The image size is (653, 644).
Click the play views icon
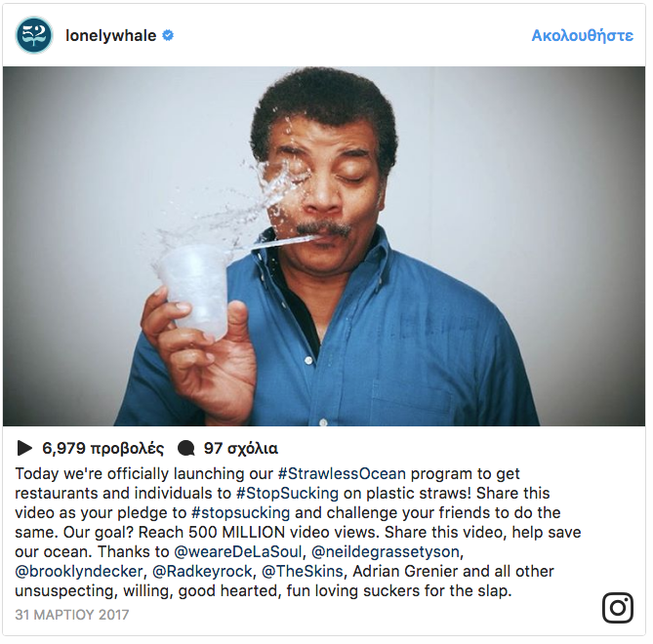(x=25, y=449)
